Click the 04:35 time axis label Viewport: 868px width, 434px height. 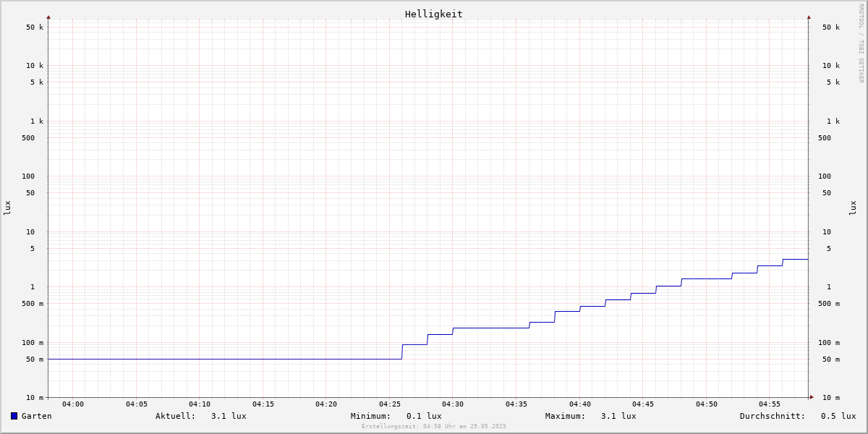point(516,404)
